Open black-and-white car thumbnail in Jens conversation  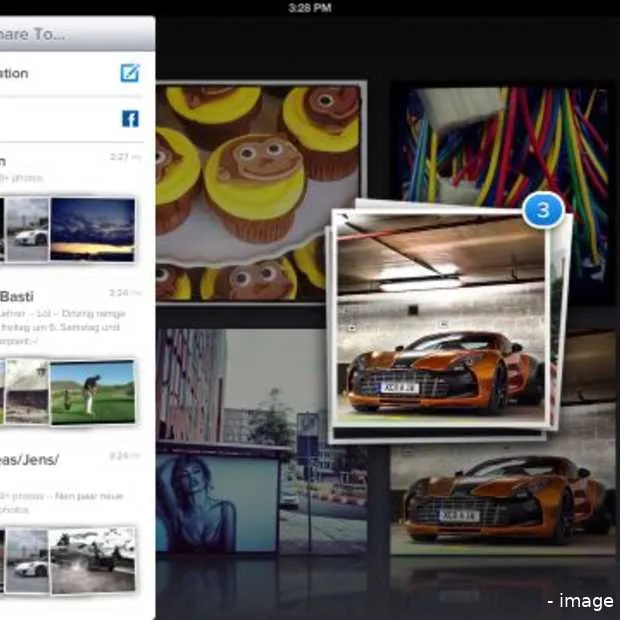pos(93,561)
